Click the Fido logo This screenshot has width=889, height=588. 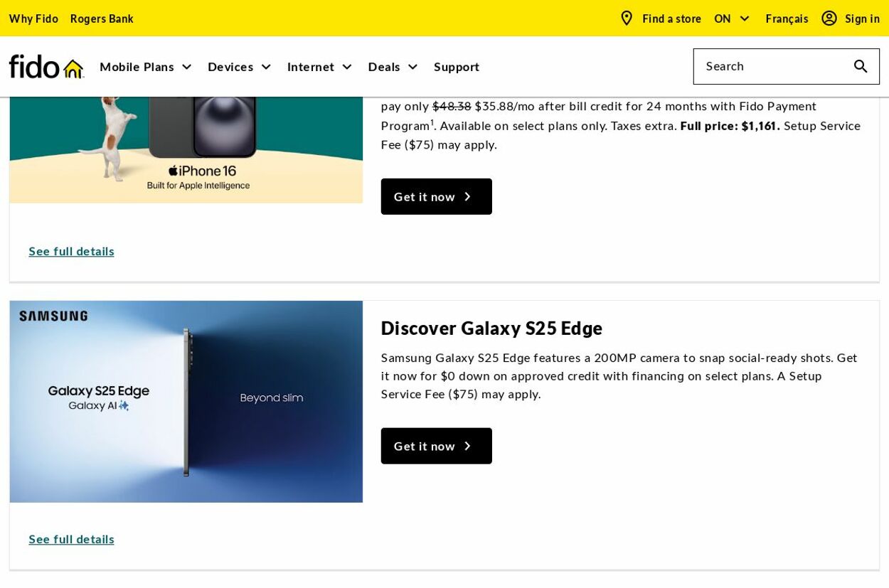[x=46, y=66]
